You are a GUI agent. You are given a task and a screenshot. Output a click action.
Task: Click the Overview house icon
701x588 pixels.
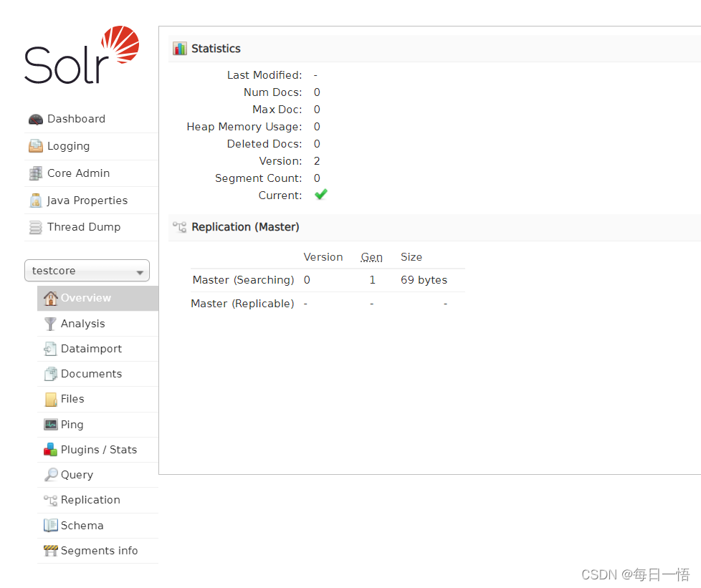point(50,298)
